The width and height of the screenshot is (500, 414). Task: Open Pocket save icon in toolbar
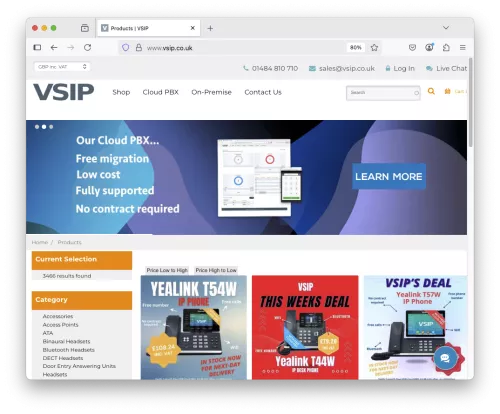click(x=412, y=47)
